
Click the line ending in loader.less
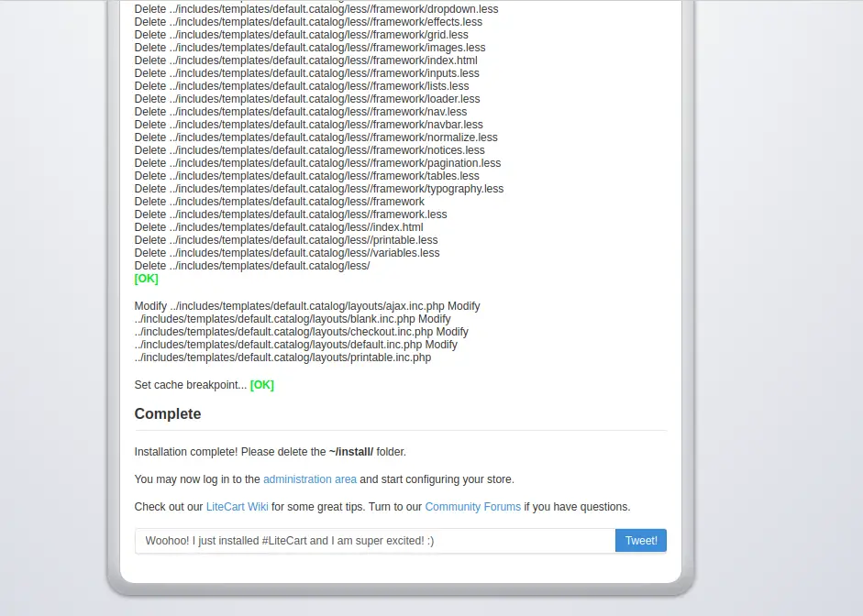point(307,98)
